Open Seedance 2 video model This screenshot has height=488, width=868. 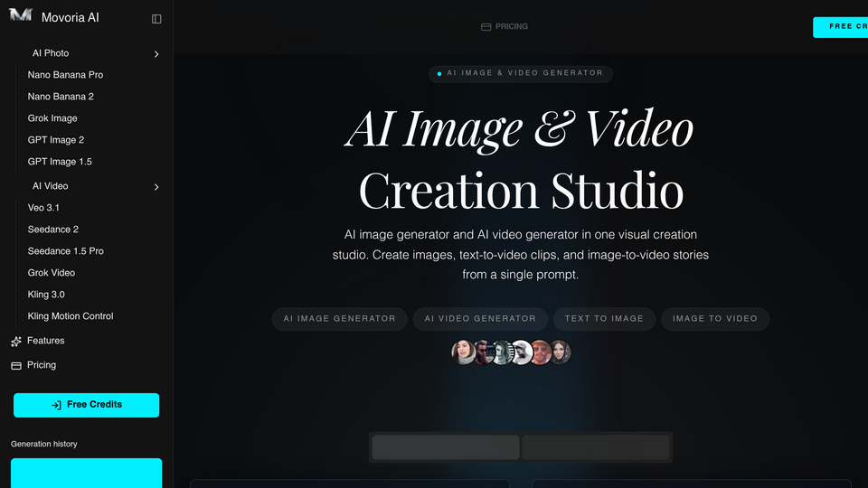(53, 229)
